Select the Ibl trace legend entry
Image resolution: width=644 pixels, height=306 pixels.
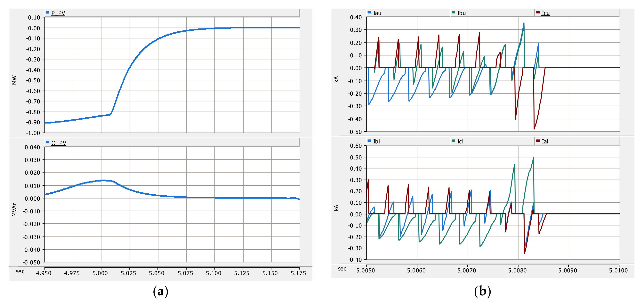click(376, 141)
